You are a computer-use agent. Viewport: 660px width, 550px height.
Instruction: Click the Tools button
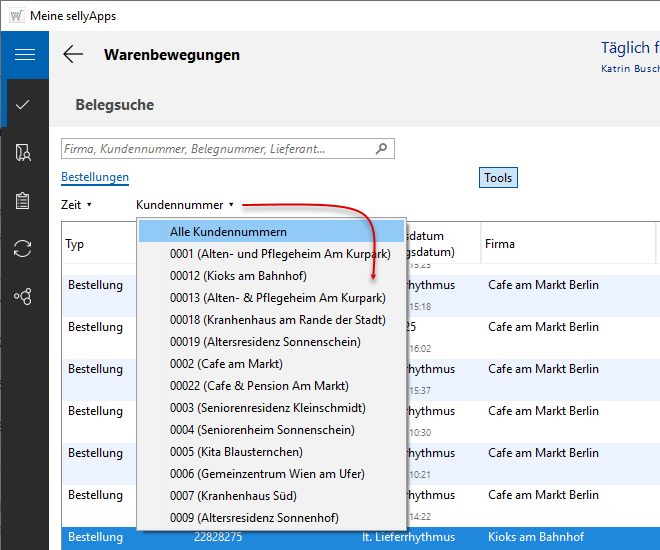[x=498, y=178]
